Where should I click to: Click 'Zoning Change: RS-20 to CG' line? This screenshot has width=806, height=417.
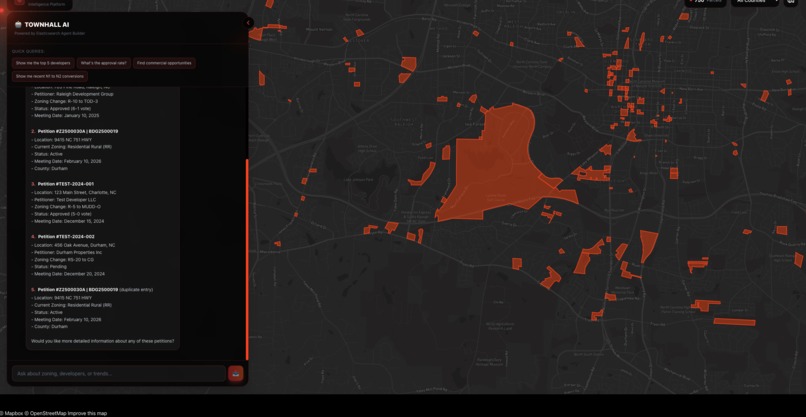coord(63,260)
